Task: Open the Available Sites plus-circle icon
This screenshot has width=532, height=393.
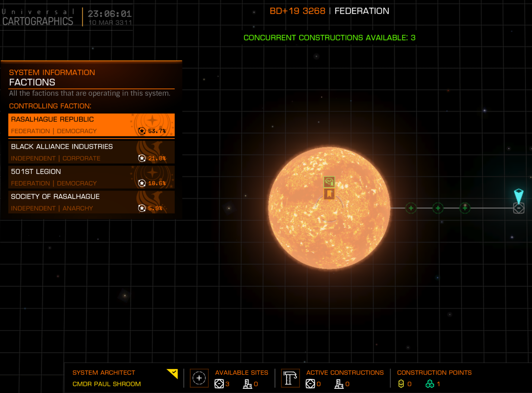Action: click(x=199, y=378)
